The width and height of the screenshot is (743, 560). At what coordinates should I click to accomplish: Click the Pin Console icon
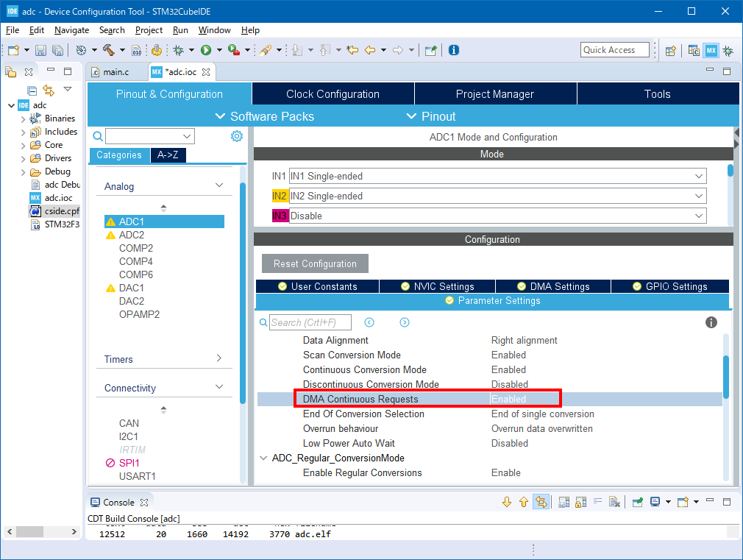(x=637, y=502)
